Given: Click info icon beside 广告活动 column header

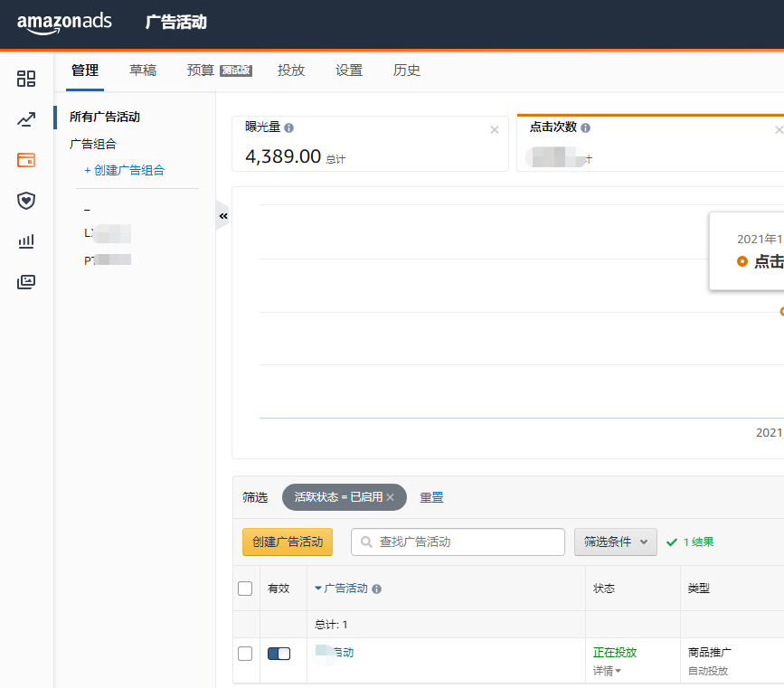Looking at the screenshot, I should click(377, 589).
